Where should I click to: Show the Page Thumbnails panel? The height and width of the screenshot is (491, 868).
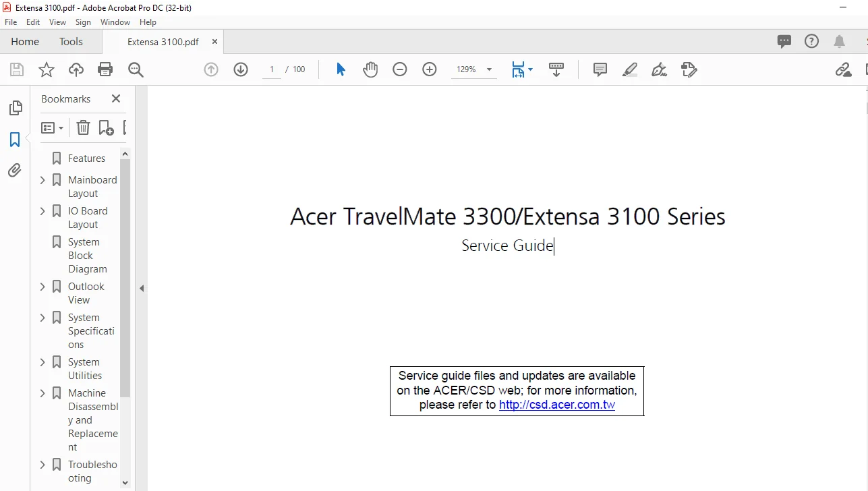pyautogui.click(x=15, y=108)
